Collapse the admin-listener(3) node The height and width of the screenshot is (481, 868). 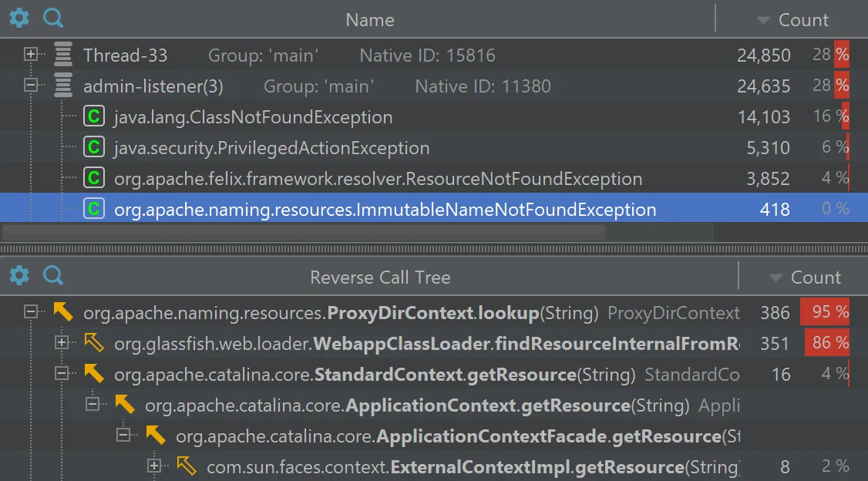(x=31, y=86)
